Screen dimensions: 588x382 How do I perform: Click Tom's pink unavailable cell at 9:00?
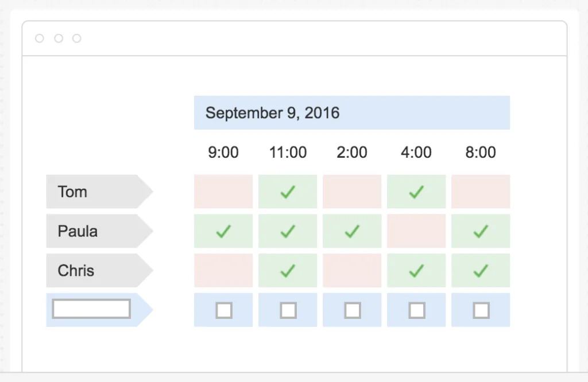pos(223,192)
